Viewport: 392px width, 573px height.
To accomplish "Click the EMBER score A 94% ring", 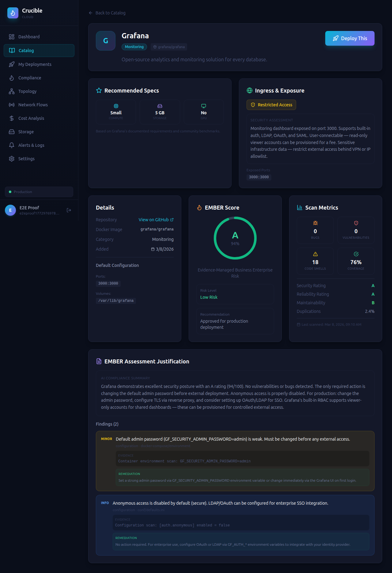I will 235,238.
